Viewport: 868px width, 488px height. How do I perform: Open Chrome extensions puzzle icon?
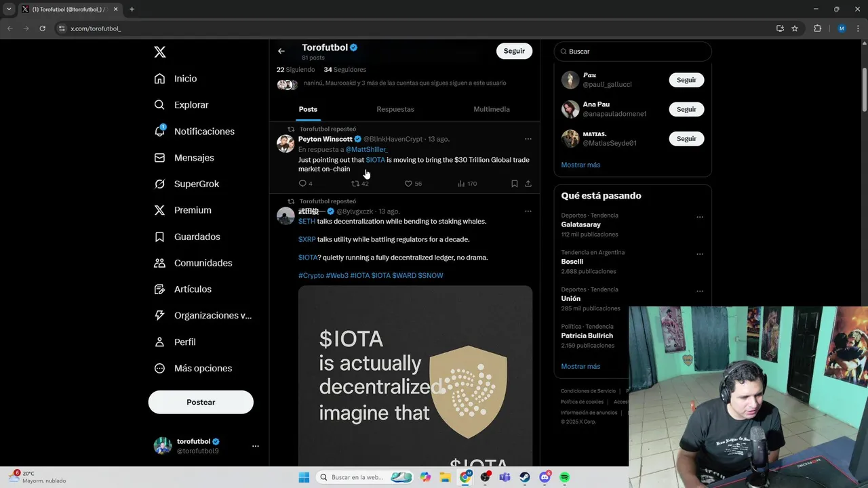click(817, 28)
